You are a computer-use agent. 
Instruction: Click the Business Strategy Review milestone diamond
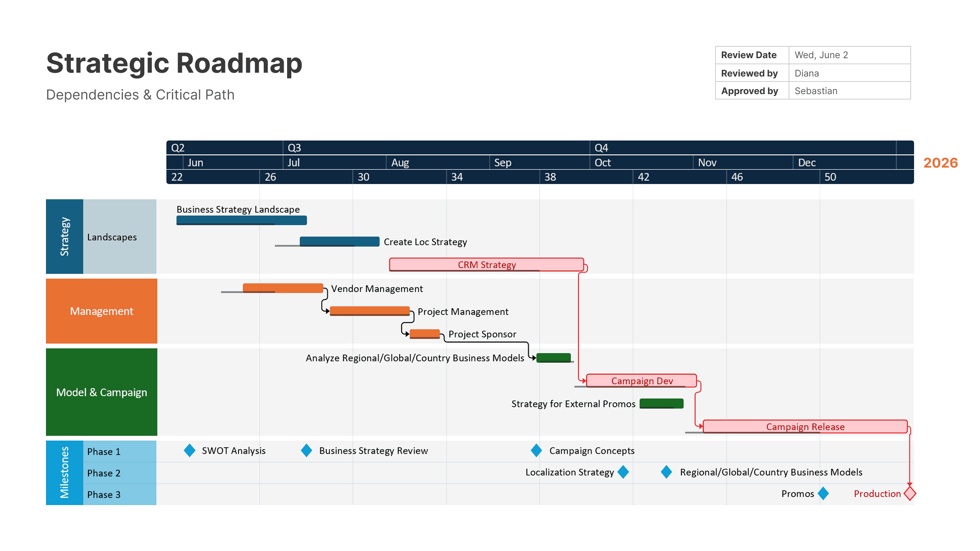tap(306, 451)
